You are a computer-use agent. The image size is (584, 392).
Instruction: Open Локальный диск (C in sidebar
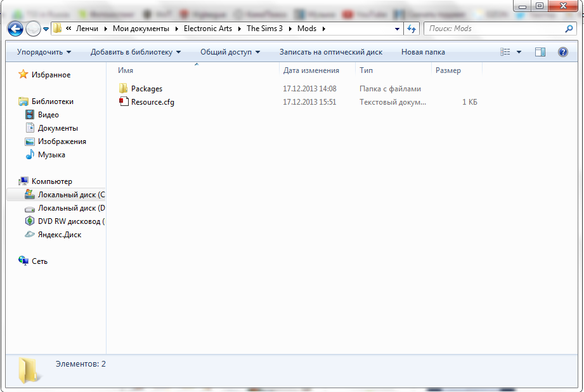pyautogui.click(x=71, y=195)
